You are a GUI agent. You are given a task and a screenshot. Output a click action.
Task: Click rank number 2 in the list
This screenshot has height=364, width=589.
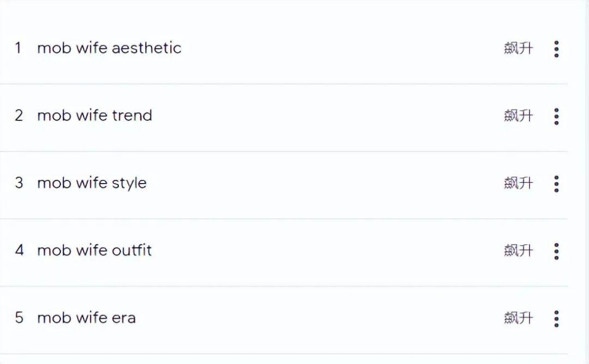19,116
